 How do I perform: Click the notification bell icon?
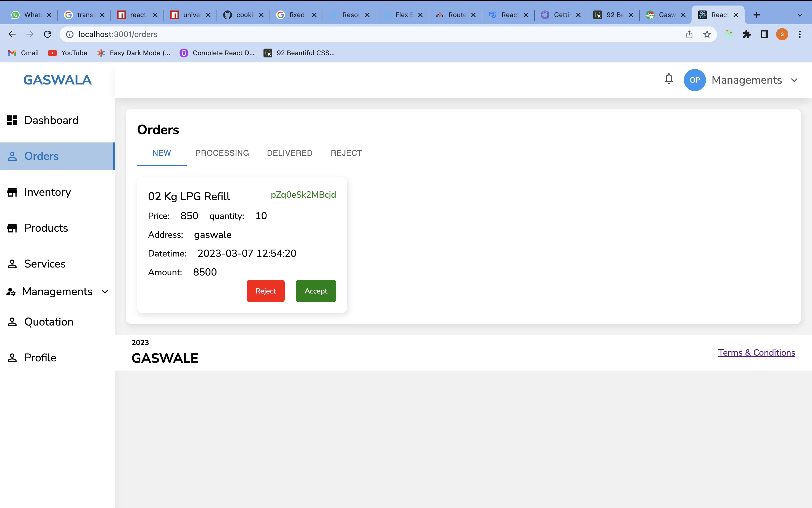click(x=668, y=79)
